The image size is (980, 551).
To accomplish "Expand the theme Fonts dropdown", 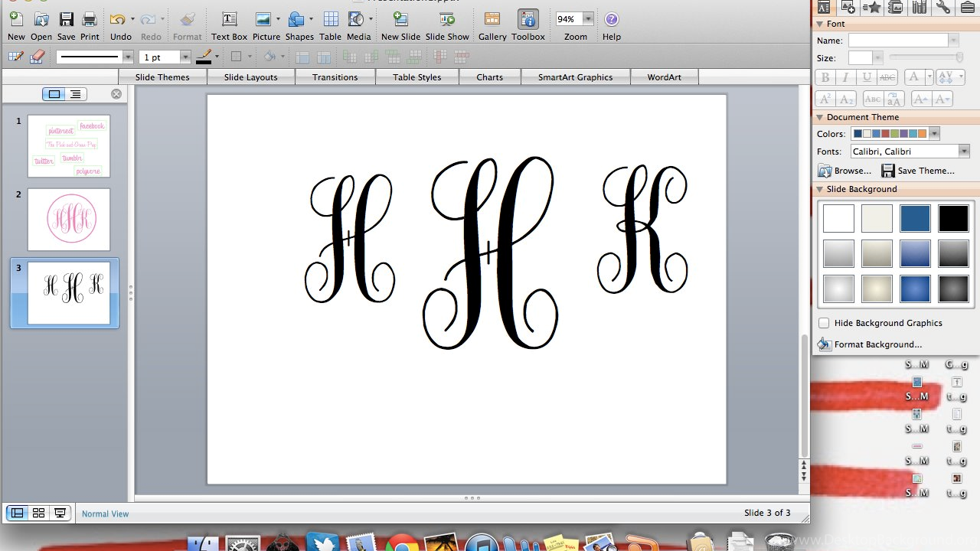I will (963, 152).
